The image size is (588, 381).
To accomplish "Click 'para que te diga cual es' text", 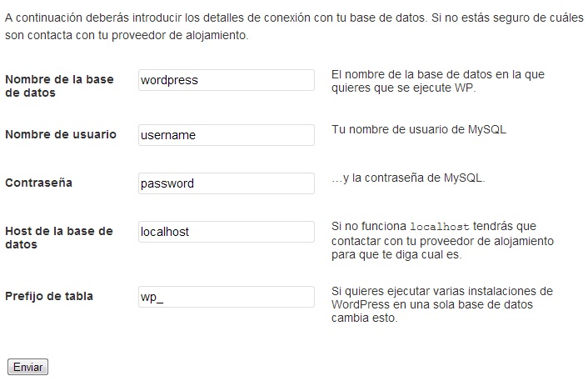I will click(x=396, y=255).
